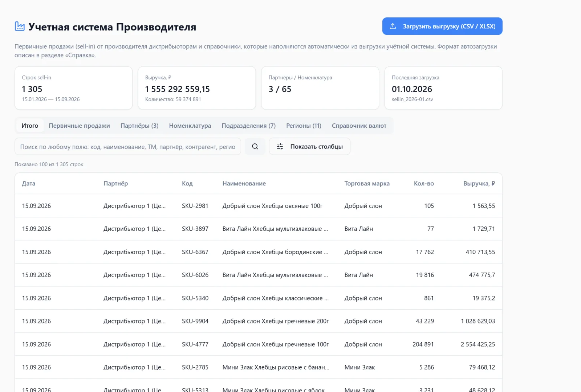
Task: Click the Строк sell-in card showing 1 305
Action: 73,88
